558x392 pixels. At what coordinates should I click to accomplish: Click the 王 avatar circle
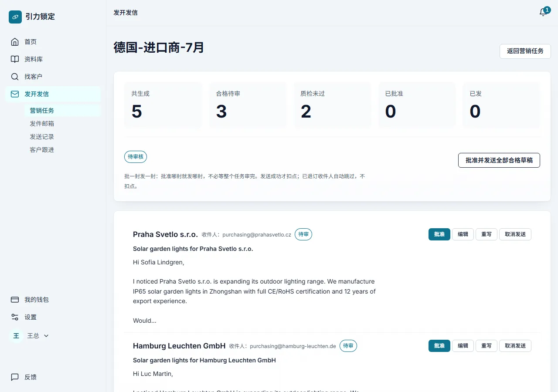[x=16, y=336]
